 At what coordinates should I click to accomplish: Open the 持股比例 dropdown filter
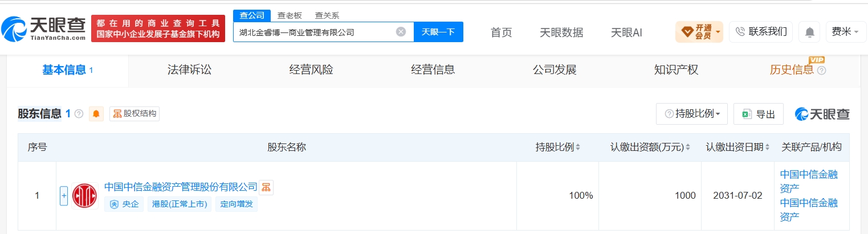coord(692,114)
